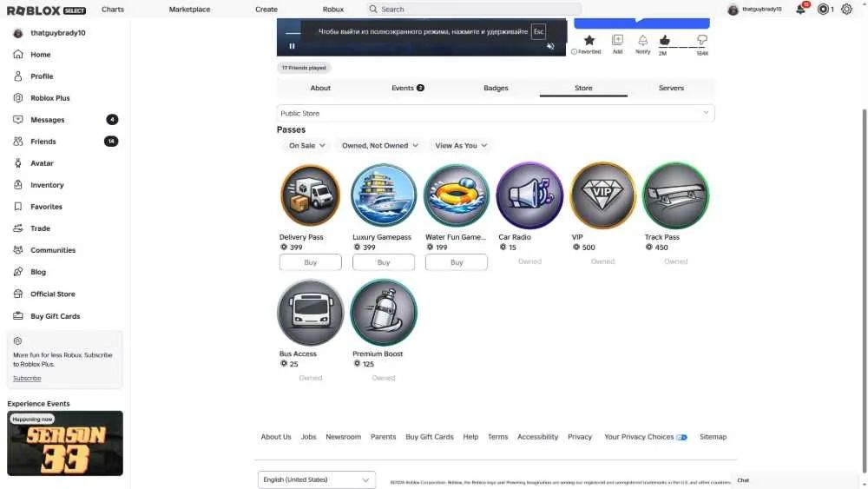868x489 pixels.
Task: Open Blog in the sidebar
Action: pyautogui.click(x=38, y=272)
